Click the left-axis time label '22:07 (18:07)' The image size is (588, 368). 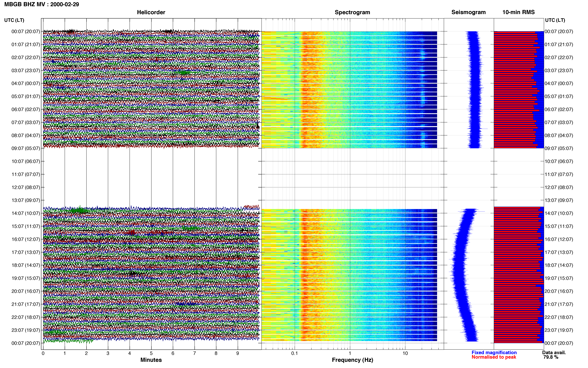[26, 317]
